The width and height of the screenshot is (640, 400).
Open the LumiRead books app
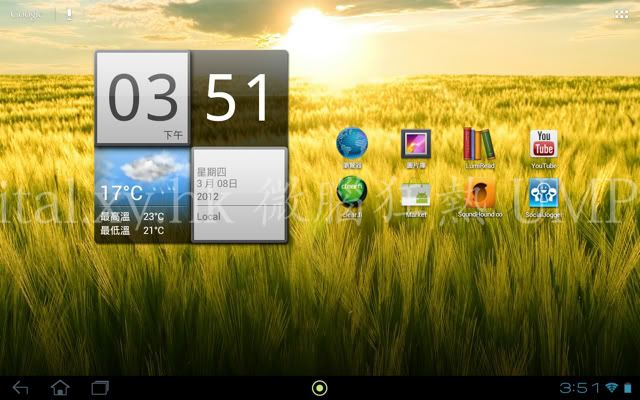(x=480, y=143)
